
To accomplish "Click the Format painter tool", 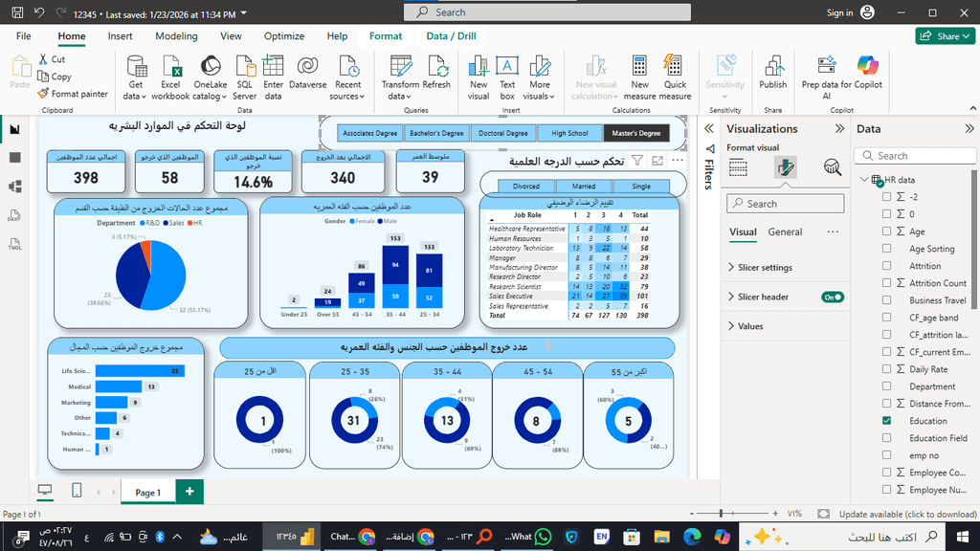I will pos(73,94).
